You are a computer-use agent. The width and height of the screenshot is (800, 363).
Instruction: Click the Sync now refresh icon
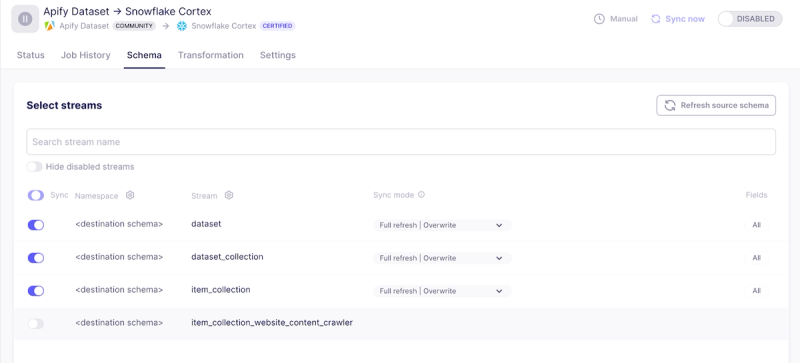656,19
